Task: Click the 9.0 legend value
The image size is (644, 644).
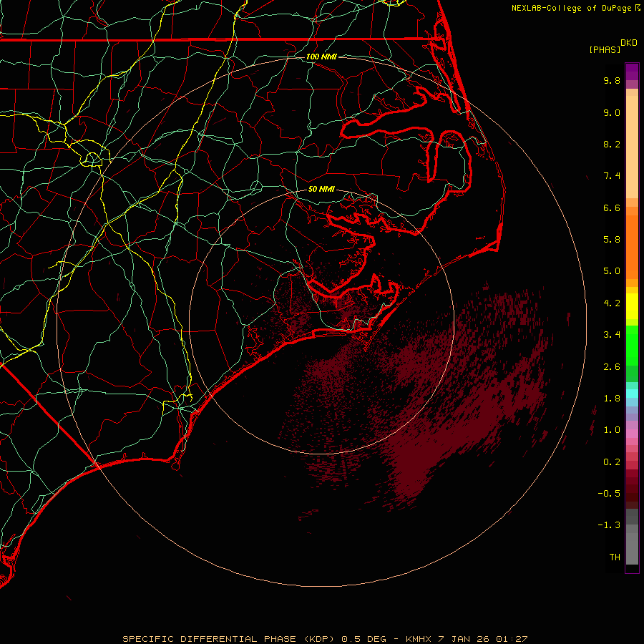Action: click(x=612, y=112)
